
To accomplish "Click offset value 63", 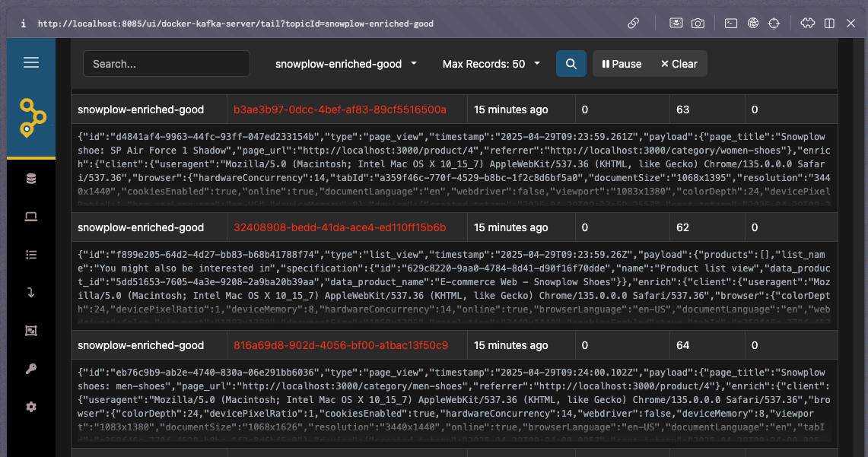I will (x=683, y=109).
